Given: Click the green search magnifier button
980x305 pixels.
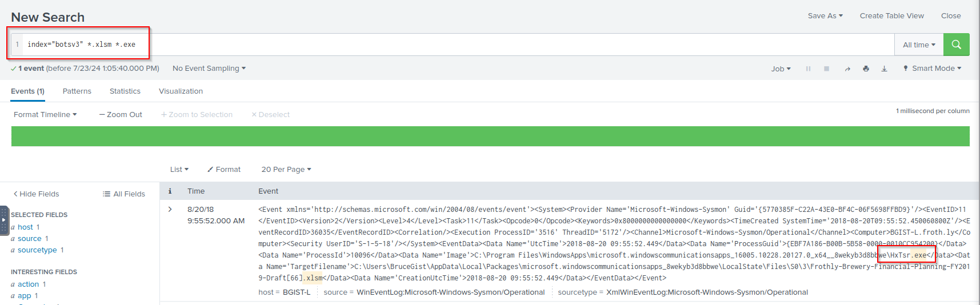Looking at the screenshot, I should [956, 45].
